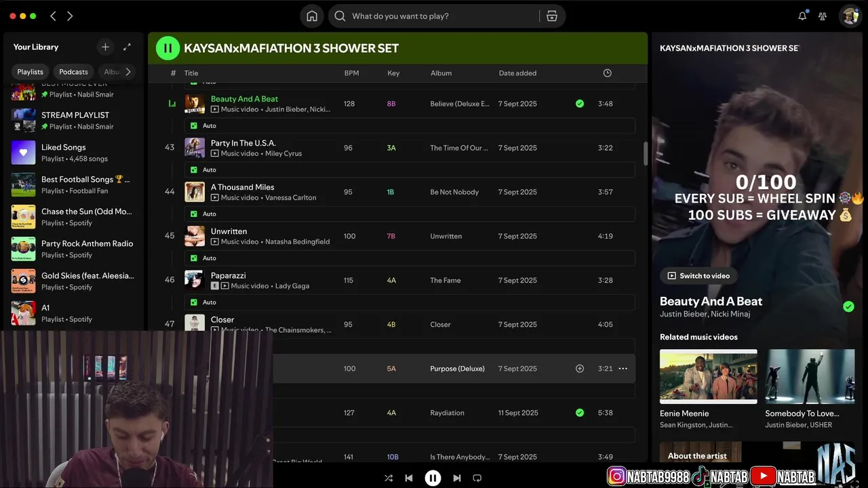Open Party Rock Anthem Radio
Viewport: 868px width, 488px height.
tap(73, 249)
